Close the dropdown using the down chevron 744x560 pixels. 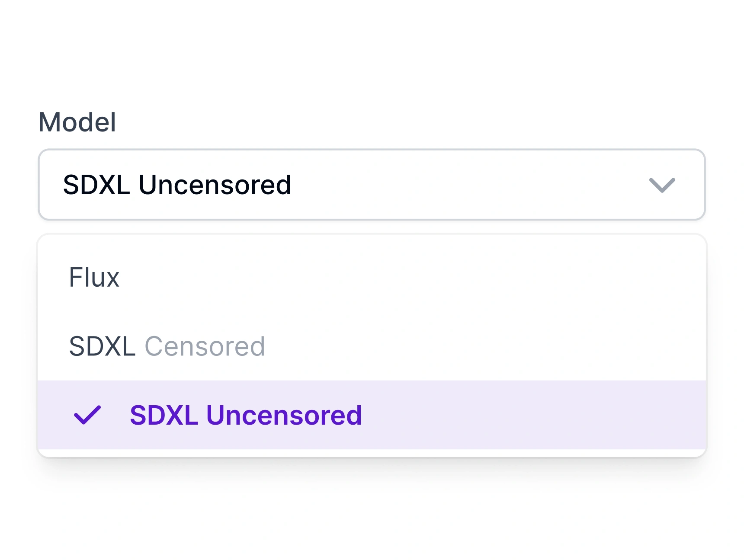[662, 185]
